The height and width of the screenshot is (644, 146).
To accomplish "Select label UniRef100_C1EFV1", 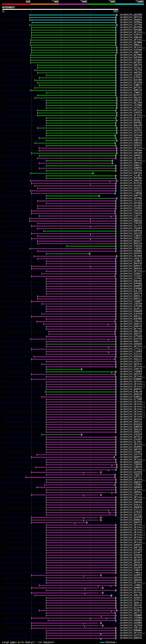I will pyautogui.click(x=131, y=216).
